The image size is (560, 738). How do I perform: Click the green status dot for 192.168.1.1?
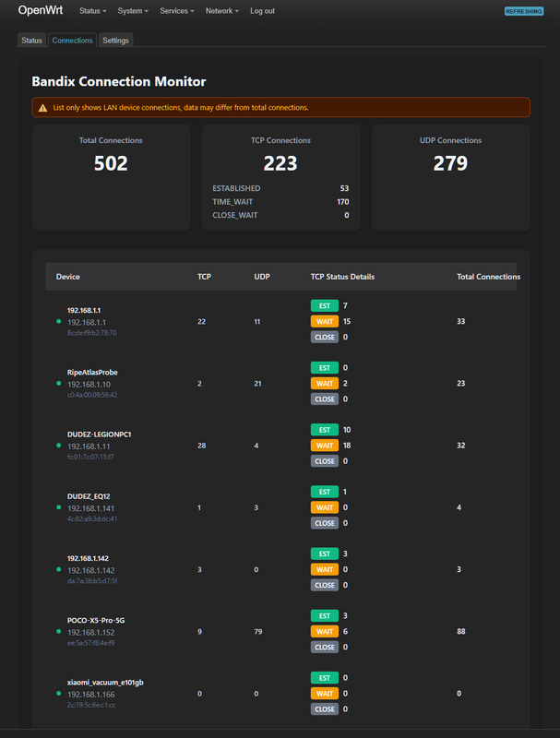[x=59, y=321]
